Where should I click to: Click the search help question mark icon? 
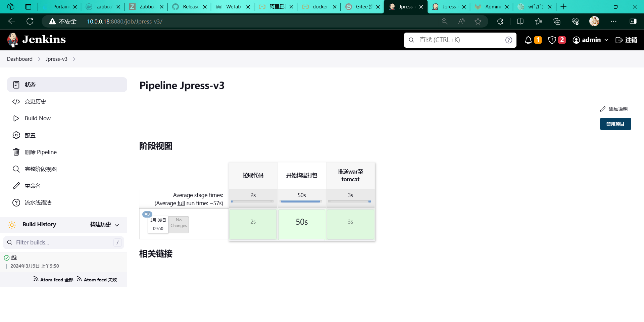[509, 40]
